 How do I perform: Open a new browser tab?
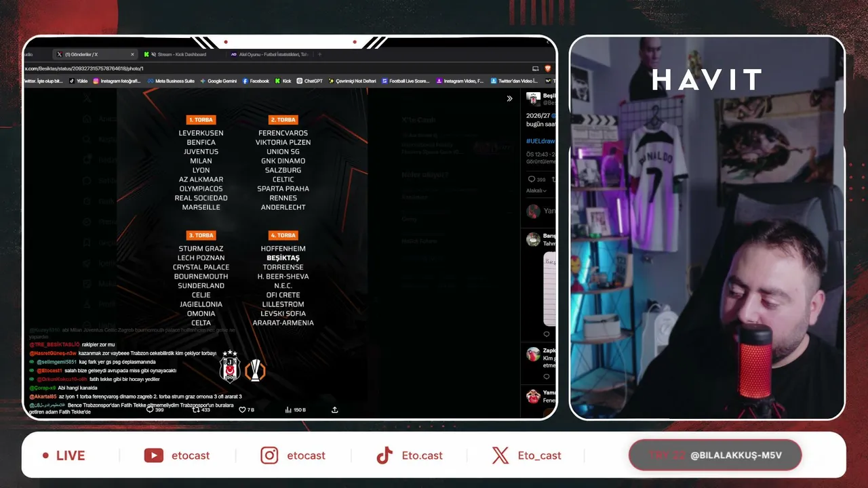(x=319, y=54)
